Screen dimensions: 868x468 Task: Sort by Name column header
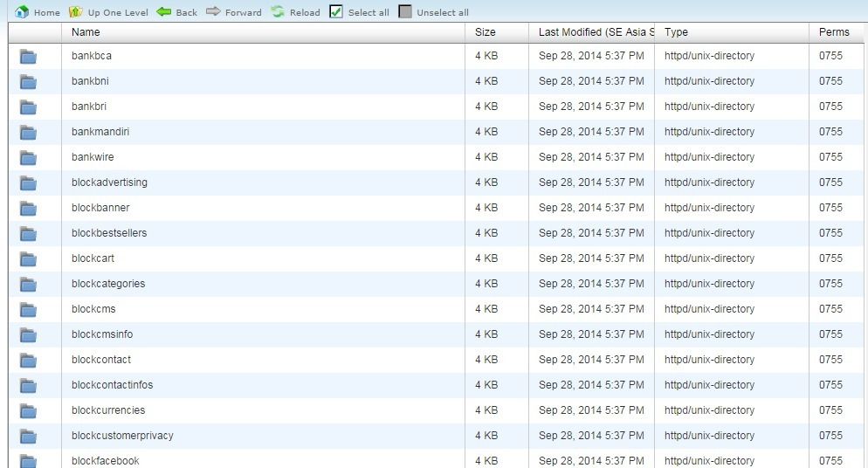click(x=86, y=32)
